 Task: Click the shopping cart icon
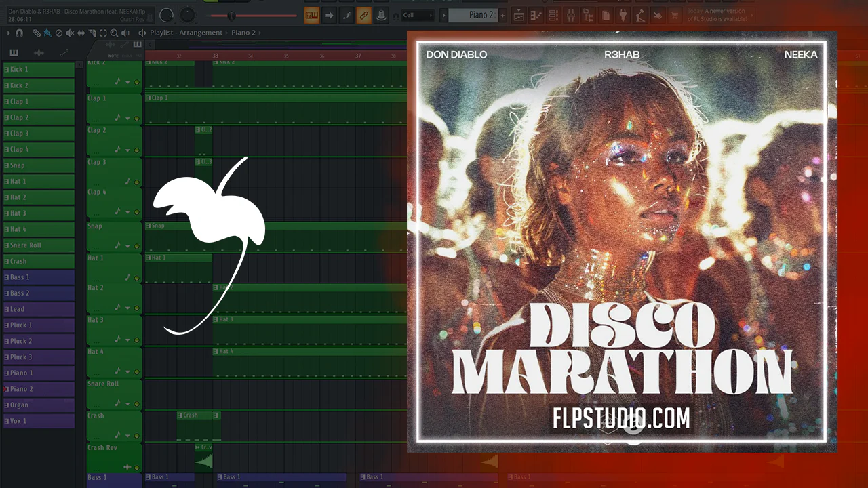click(675, 15)
